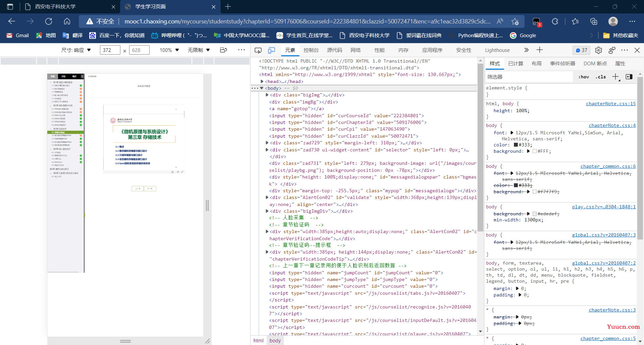This screenshot has width=644, height=345.
Task: Switch to the Lighthouse tab
Action: [x=497, y=50]
